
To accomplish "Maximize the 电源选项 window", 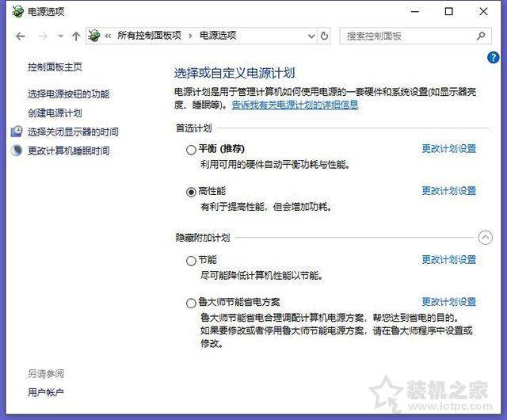I will click(449, 11).
